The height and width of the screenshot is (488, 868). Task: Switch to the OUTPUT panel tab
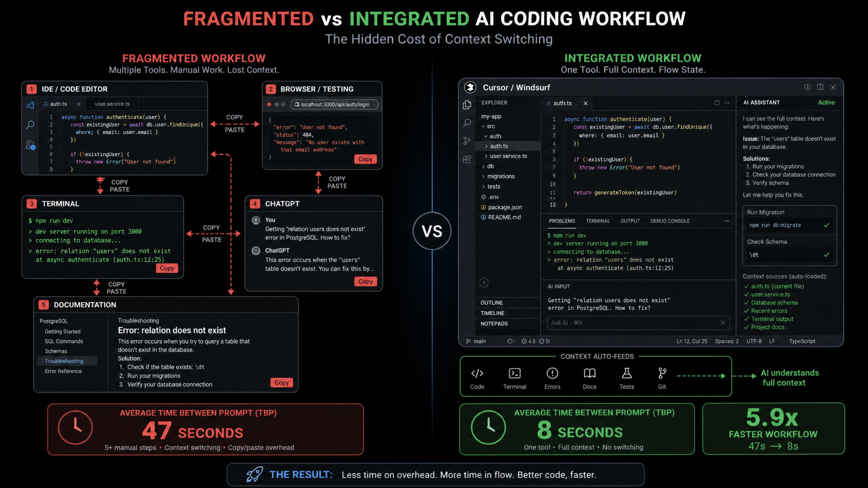pos(630,221)
